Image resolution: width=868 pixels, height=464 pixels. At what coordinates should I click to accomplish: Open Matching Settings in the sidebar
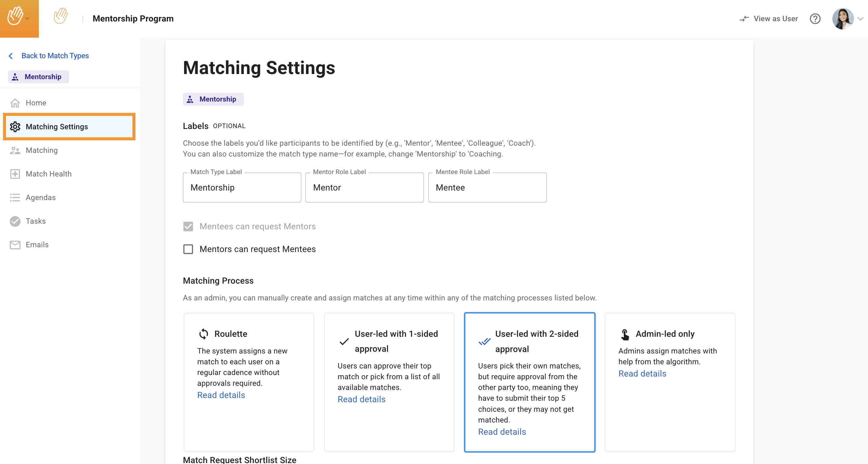click(x=56, y=127)
